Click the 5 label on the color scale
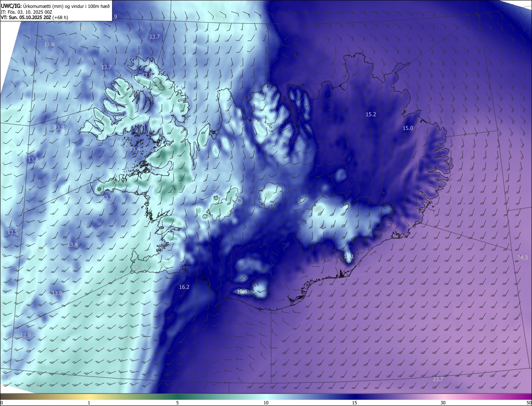 [177, 403]
